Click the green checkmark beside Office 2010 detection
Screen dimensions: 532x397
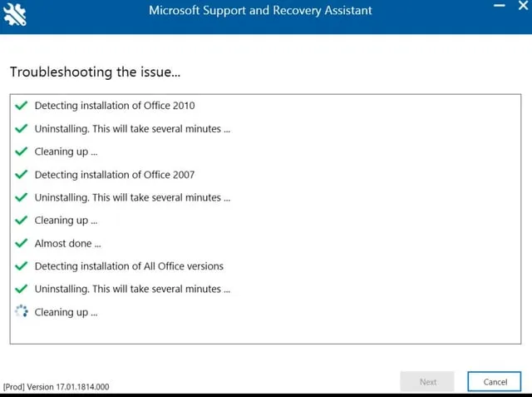pyautogui.click(x=22, y=106)
